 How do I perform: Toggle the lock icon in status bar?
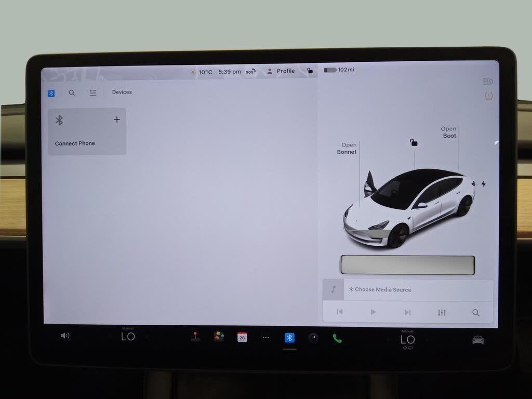(x=310, y=71)
